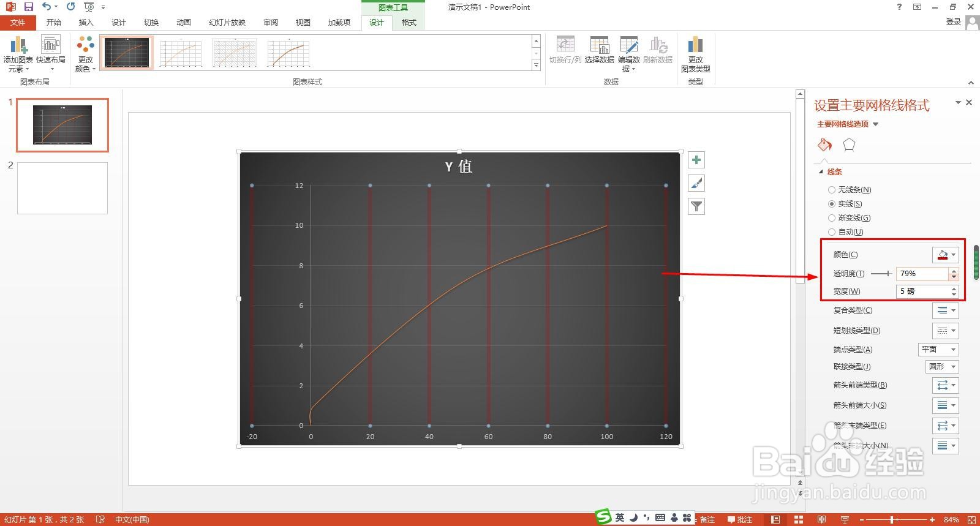This screenshot has width=980, height=526.
Task: Start Slide Show from status bar
Action: click(845, 519)
